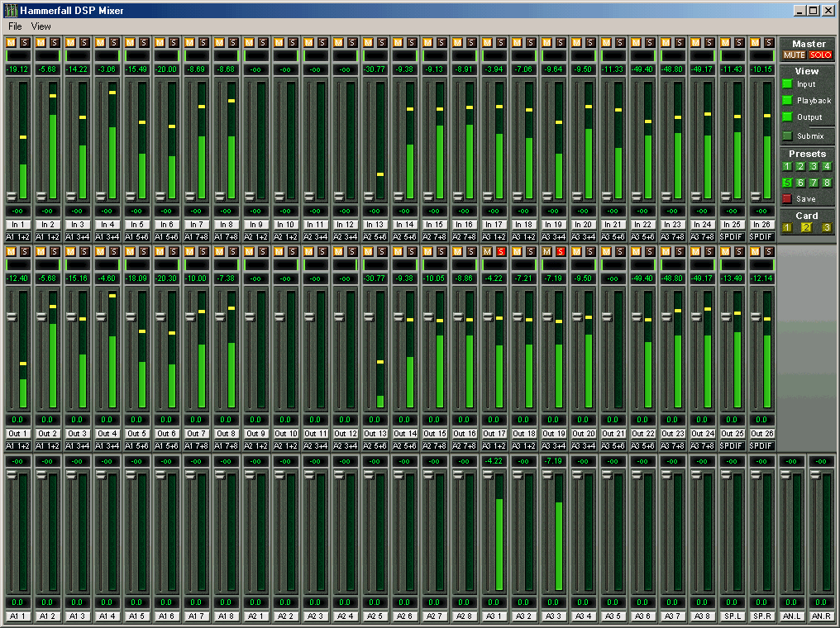840x628 pixels.
Task: Solo input channel In 2
Action: [55, 42]
